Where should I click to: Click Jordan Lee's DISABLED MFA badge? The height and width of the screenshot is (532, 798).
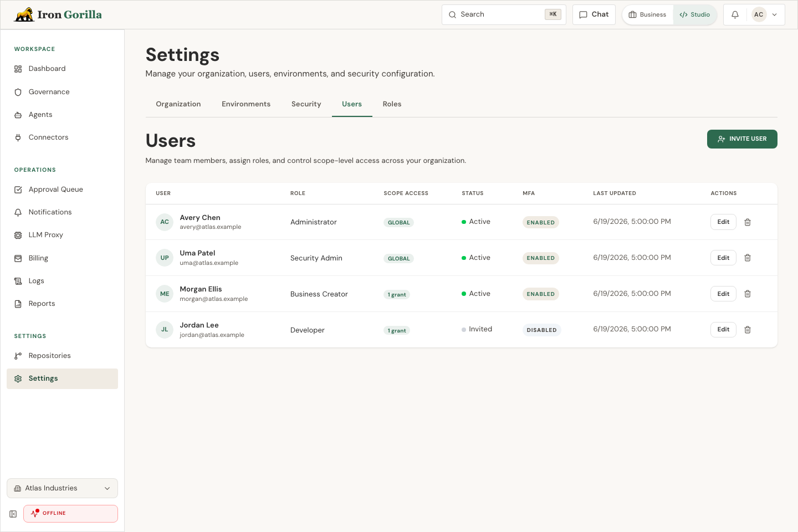coord(542,330)
